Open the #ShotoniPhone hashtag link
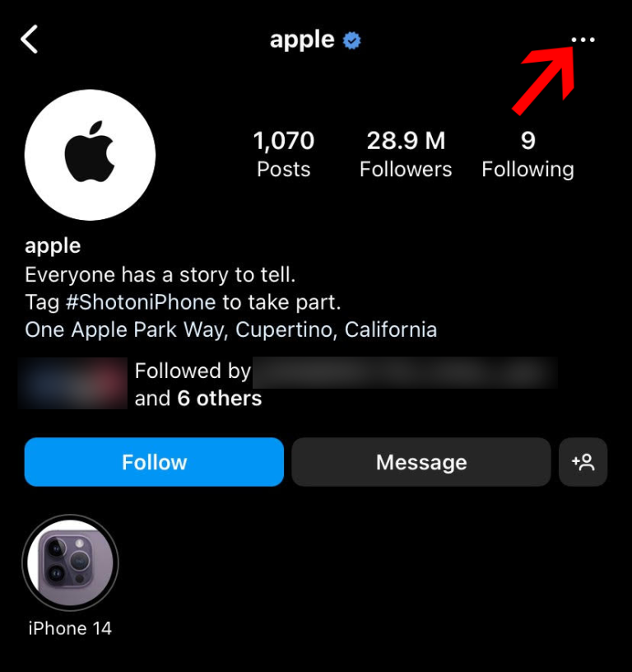632x672 pixels. click(x=141, y=302)
